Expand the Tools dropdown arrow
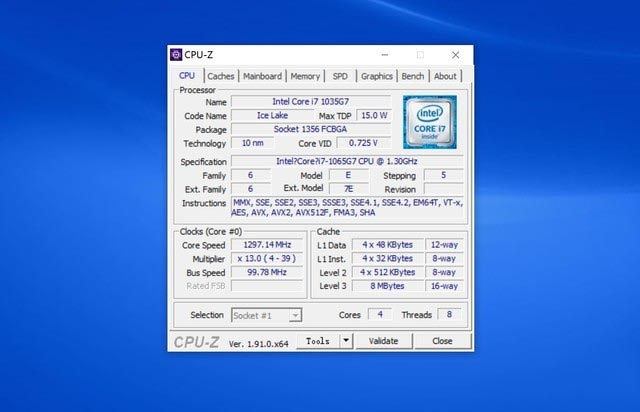640x412 pixels. point(346,341)
